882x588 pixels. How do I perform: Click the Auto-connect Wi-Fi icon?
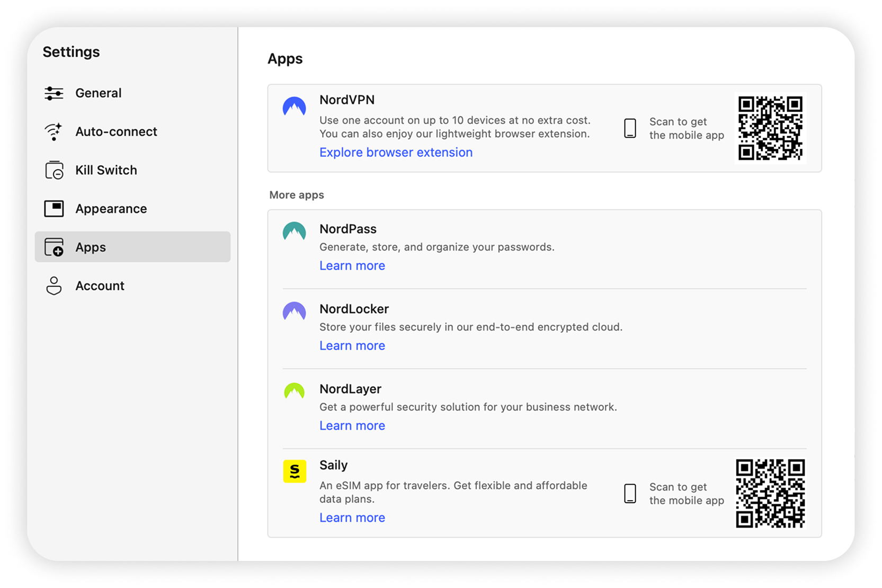(54, 132)
